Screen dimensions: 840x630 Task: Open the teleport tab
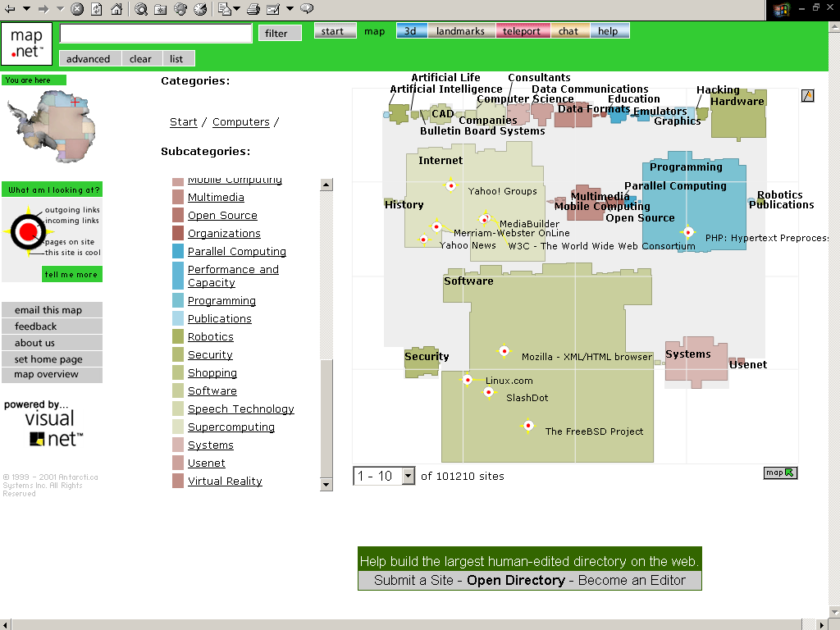pos(523,30)
